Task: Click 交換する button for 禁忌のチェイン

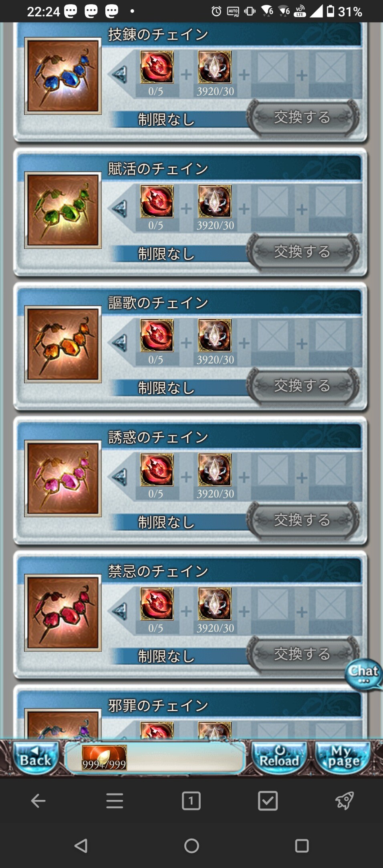Action: pyautogui.click(x=302, y=654)
